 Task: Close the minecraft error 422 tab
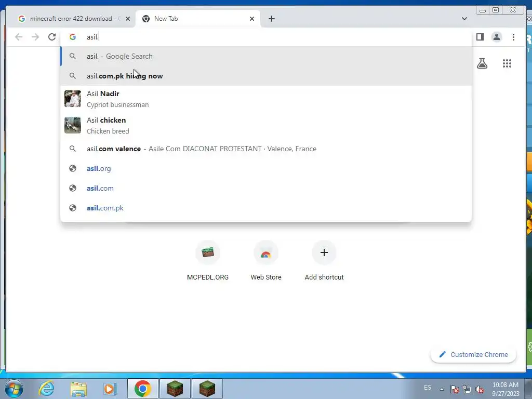point(128,19)
